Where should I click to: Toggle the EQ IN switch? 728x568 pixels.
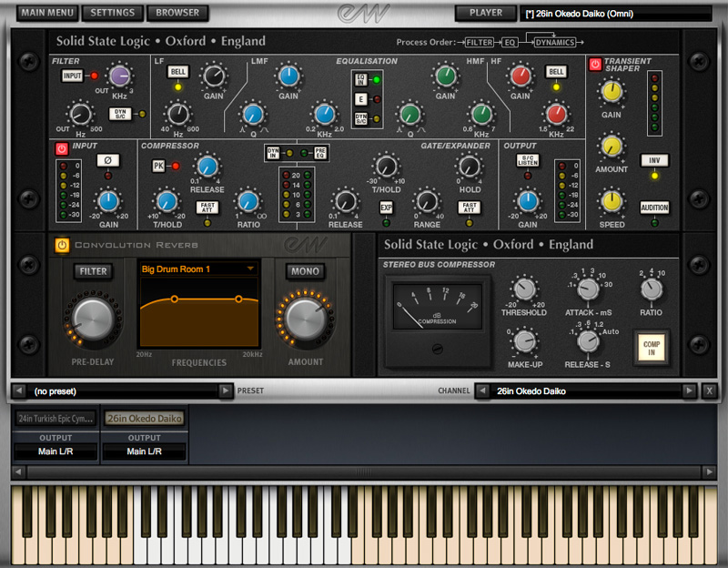coord(361,80)
